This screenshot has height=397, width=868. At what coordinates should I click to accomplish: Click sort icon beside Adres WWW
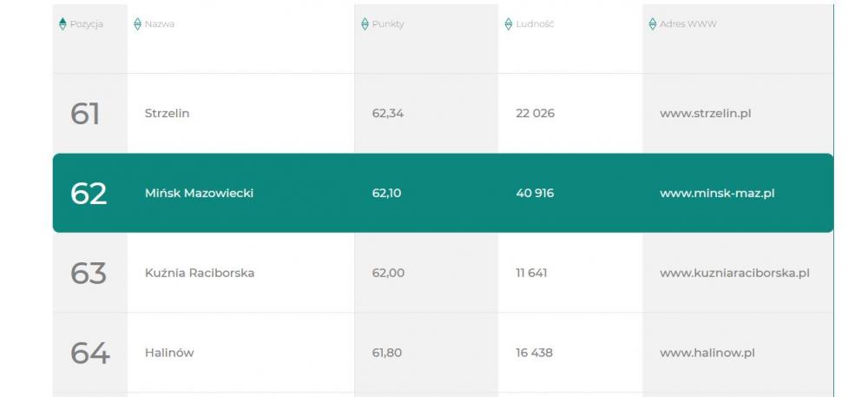pyautogui.click(x=652, y=23)
